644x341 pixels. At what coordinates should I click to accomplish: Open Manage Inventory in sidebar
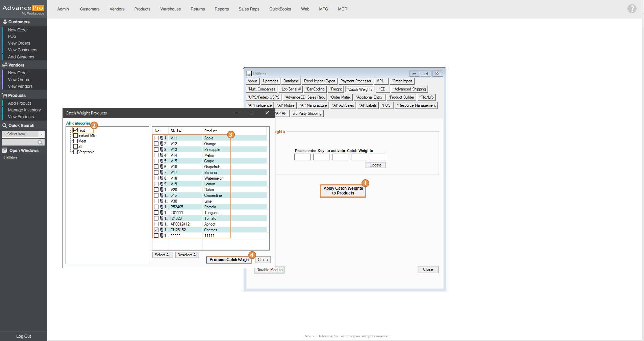24,110
